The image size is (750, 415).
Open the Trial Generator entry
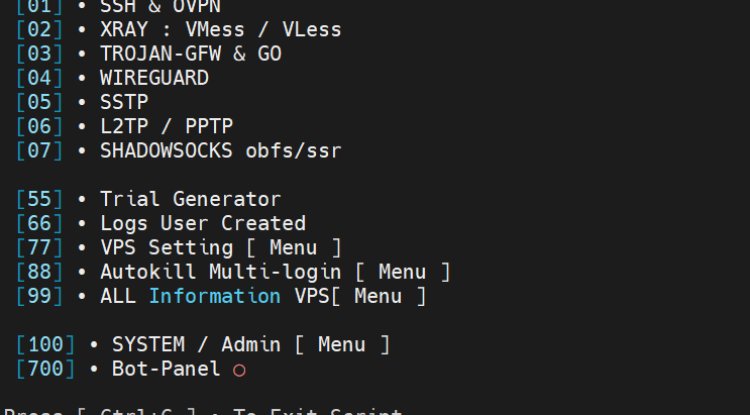[x=190, y=199]
